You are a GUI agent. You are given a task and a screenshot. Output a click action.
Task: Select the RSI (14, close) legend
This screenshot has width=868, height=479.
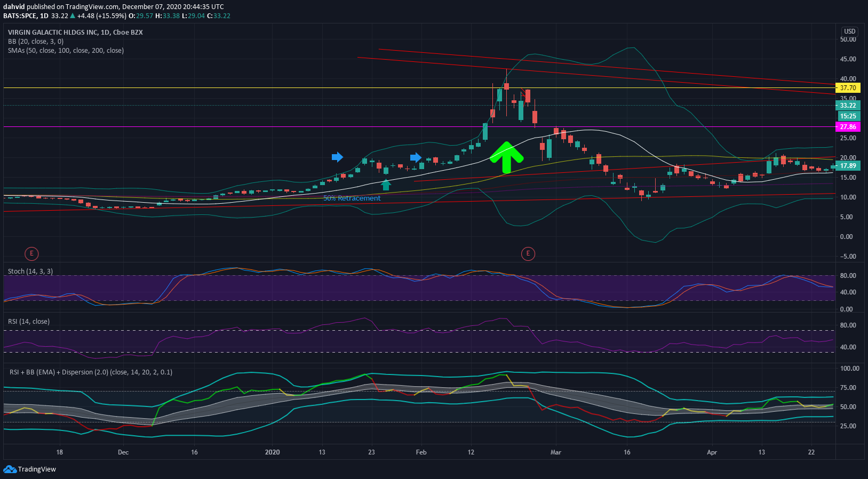29,322
